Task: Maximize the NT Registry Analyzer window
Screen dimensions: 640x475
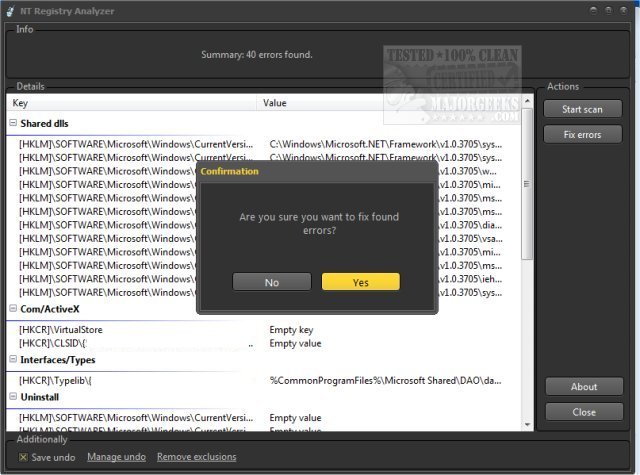Action: coord(608,11)
